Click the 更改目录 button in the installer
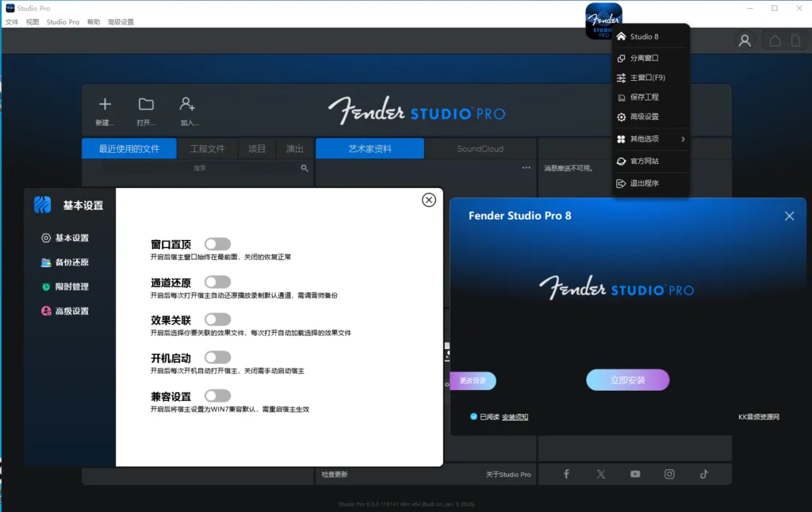Image resolution: width=812 pixels, height=512 pixels. (x=473, y=380)
